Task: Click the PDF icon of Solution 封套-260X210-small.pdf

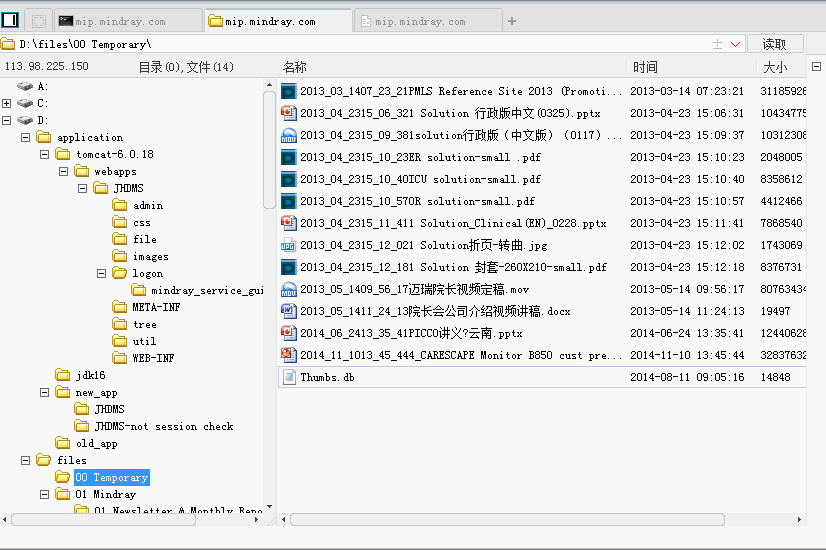Action: click(288, 268)
